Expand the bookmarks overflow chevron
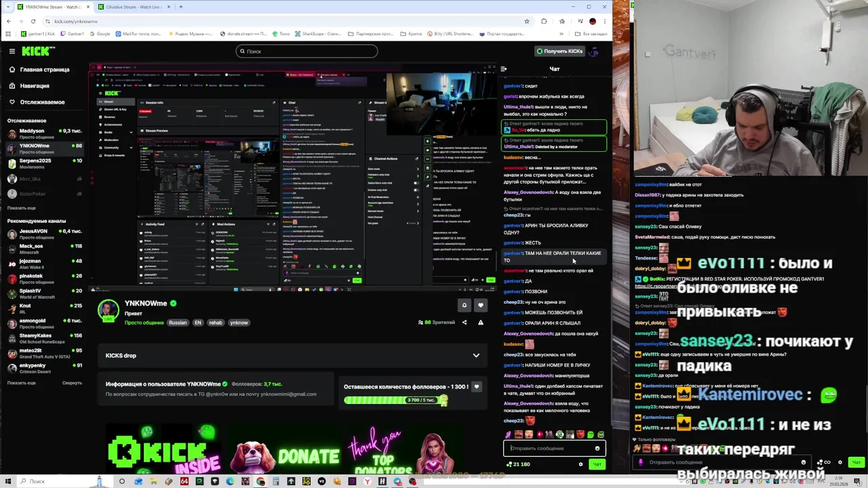Screen dimensions: 868x488 point(561,33)
